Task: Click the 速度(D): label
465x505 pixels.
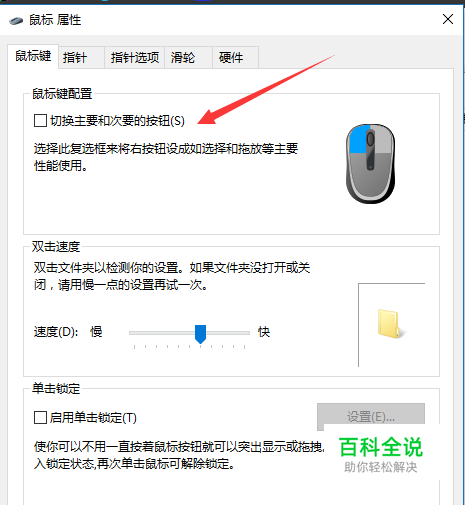Action: click(x=56, y=332)
